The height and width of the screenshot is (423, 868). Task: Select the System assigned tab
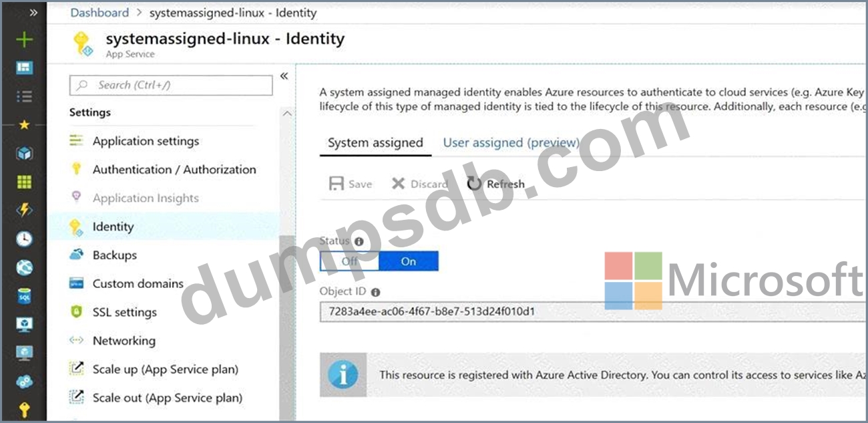click(375, 142)
